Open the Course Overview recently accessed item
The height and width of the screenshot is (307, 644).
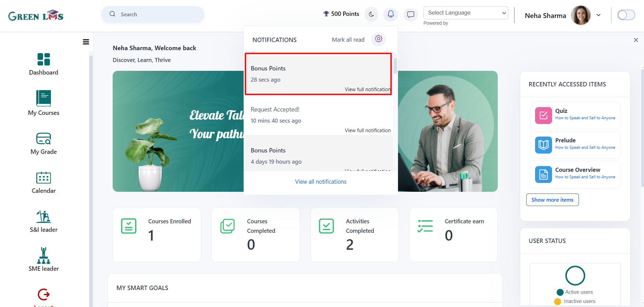575,175
